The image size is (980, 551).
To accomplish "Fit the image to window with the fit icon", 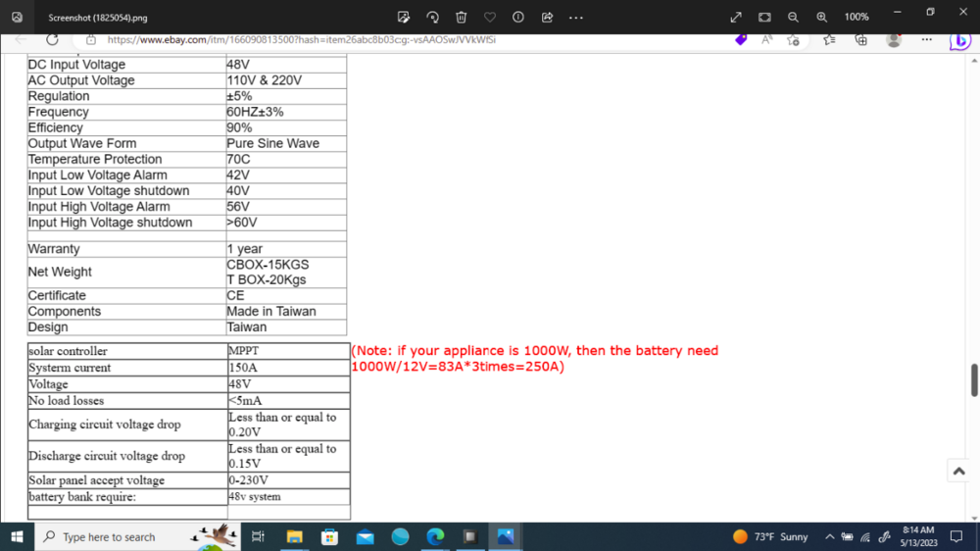I will pyautogui.click(x=764, y=18).
